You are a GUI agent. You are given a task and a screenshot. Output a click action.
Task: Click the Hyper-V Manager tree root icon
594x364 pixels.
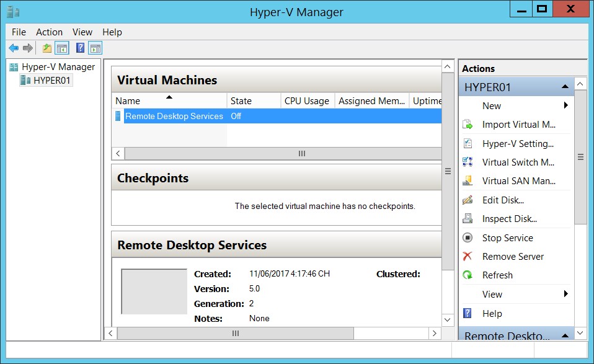pos(14,67)
